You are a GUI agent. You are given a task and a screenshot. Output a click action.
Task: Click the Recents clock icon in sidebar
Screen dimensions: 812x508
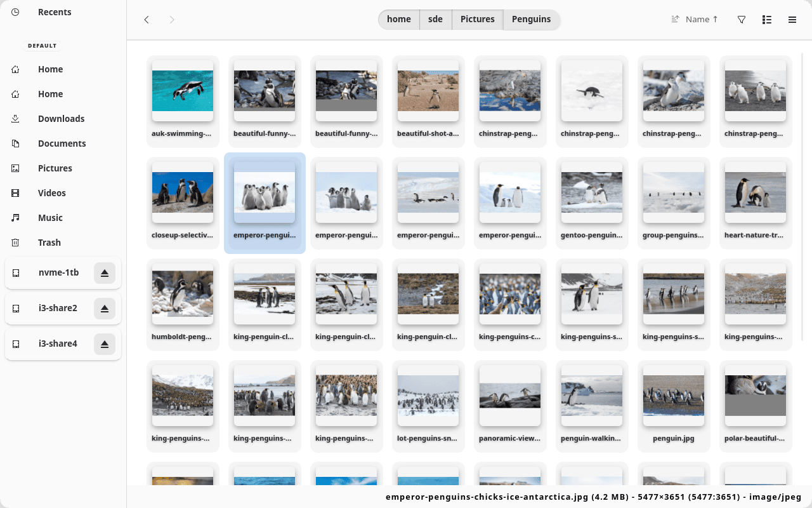point(15,12)
